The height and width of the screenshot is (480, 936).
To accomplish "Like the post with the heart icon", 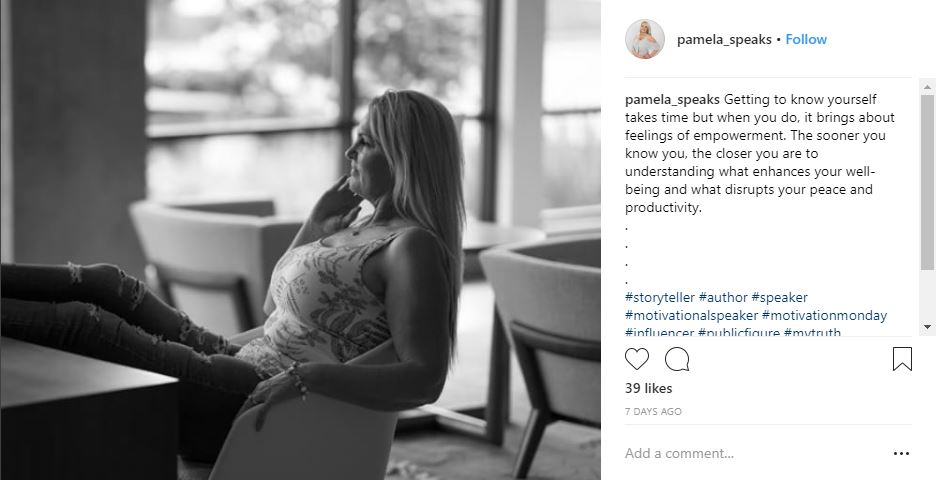I will (x=636, y=359).
